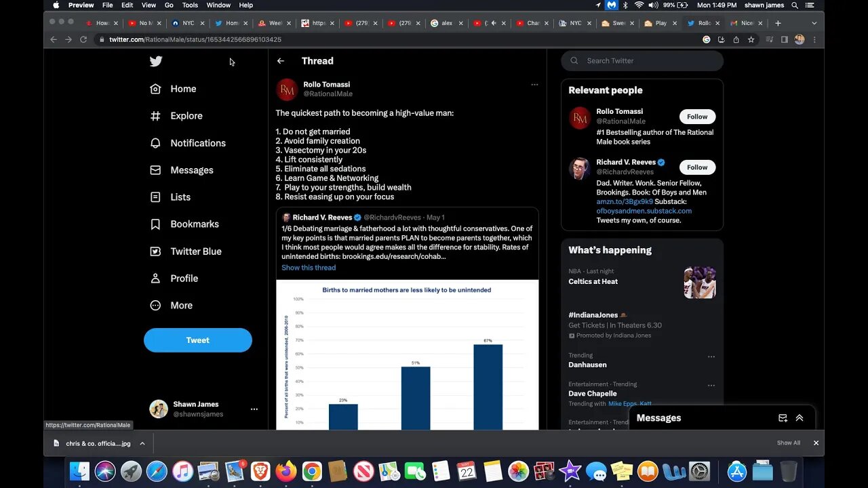Reload the Twitter page
The height and width of the screenshot is (488, 868).
tap(83, 40)
